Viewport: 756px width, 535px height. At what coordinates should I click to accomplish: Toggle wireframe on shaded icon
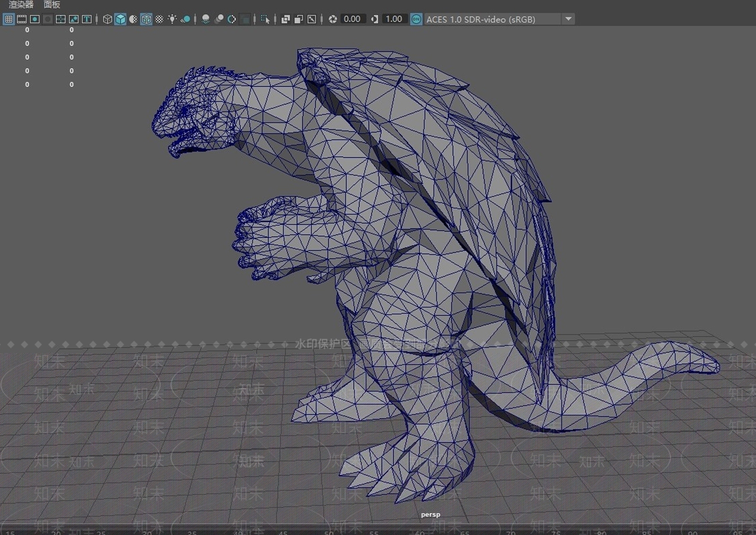[x=146, y=19]
